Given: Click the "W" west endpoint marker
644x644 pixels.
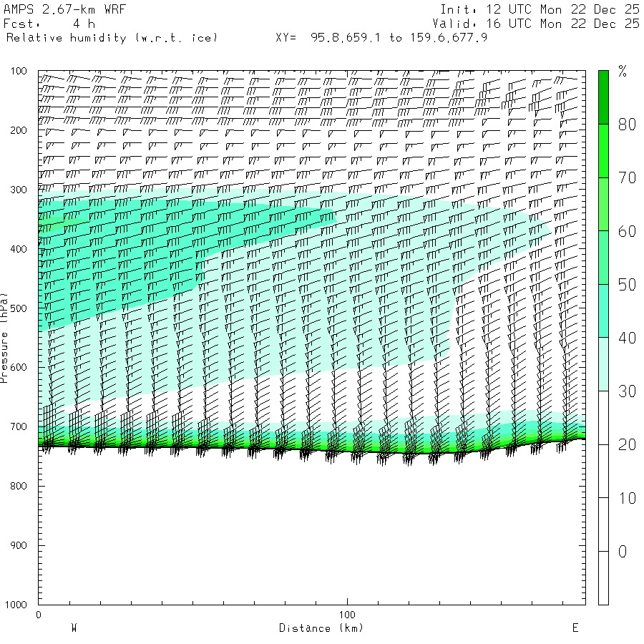Looking at the screenshot, I should click(x=74, y=628).
